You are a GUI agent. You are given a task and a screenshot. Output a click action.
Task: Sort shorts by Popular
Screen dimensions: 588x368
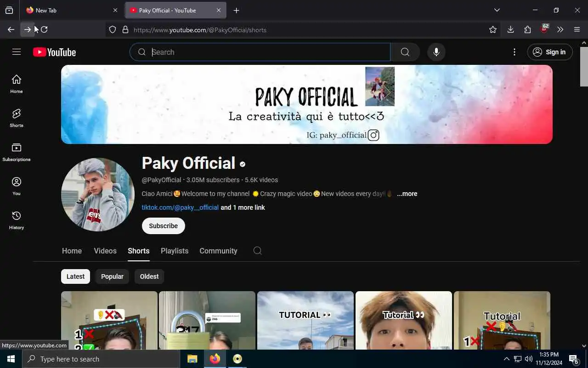112,276
